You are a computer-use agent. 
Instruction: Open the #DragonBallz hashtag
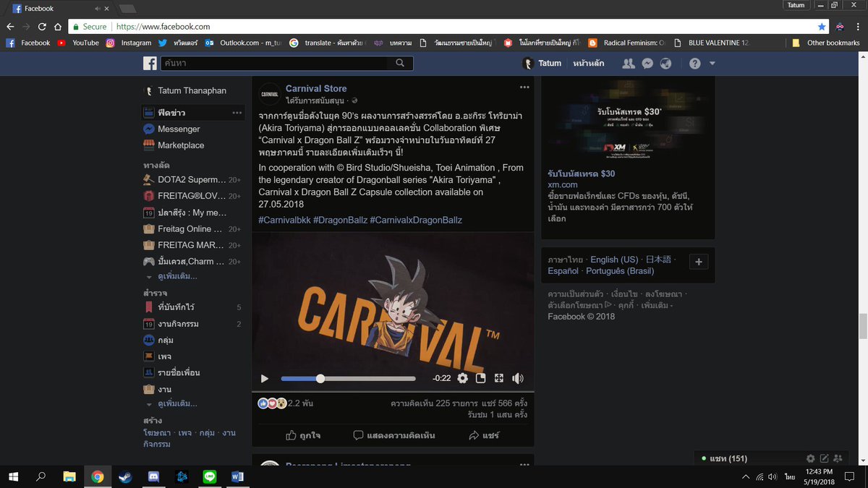click(340, 220)
